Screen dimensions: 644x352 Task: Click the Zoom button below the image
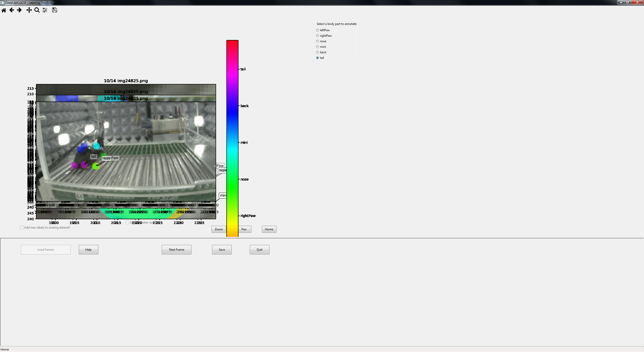coord(218,229)
